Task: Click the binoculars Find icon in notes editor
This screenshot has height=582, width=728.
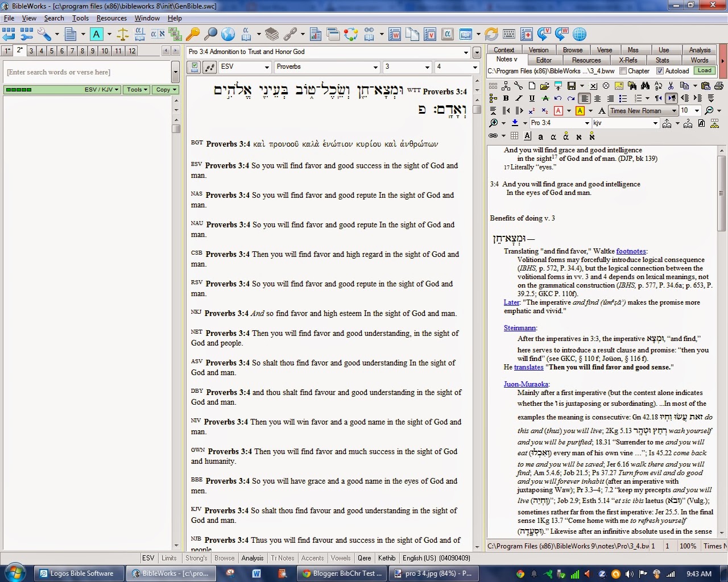Action: tap(645, 86)
